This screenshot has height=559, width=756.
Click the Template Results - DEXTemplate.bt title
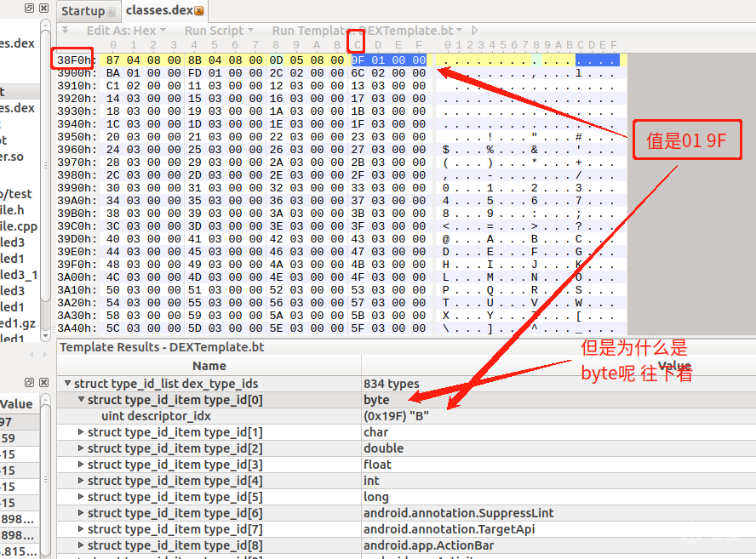point(162,347)
